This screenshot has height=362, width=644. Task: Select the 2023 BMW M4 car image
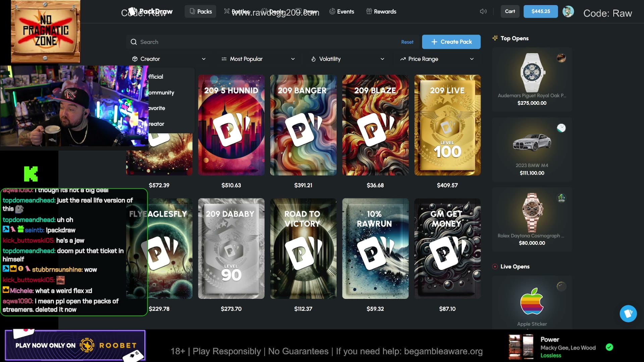[x=532, y=142]
